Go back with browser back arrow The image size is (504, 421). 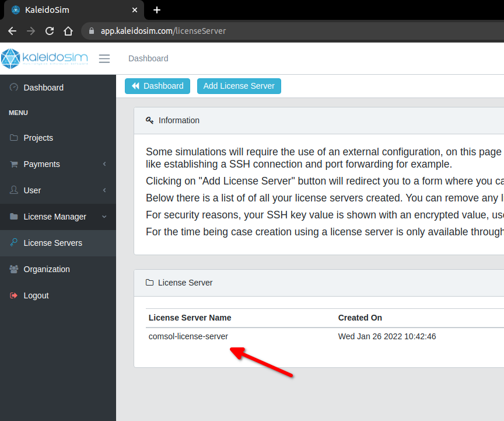(x=12, y=31)
